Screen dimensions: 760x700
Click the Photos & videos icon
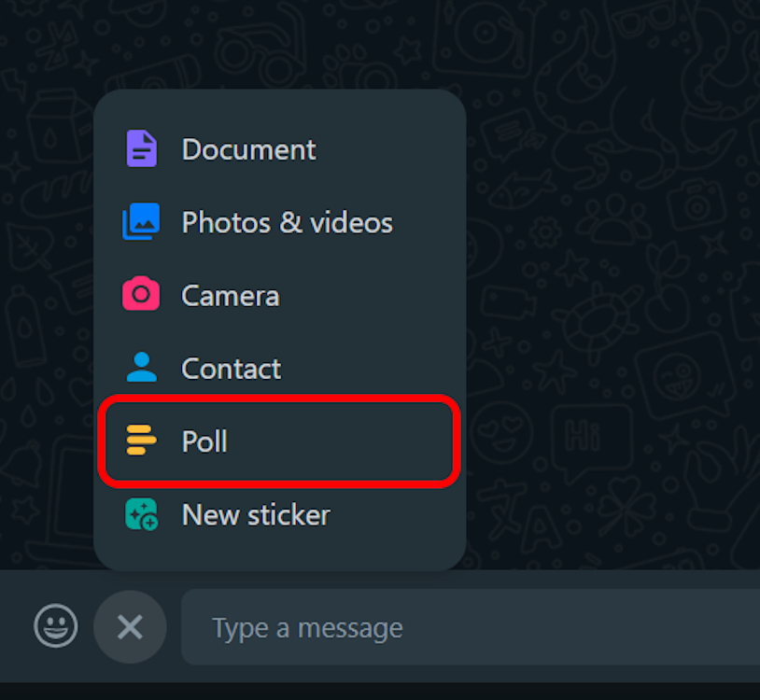[140, 222]
